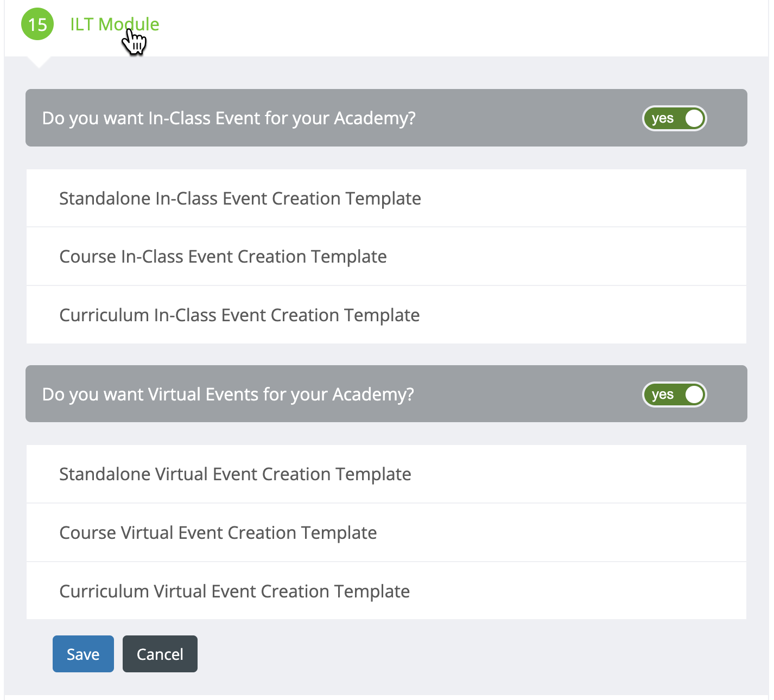Open Standalone Virtual Event Creation Template row
774x700 pixels.
click(x=235, y=474)
